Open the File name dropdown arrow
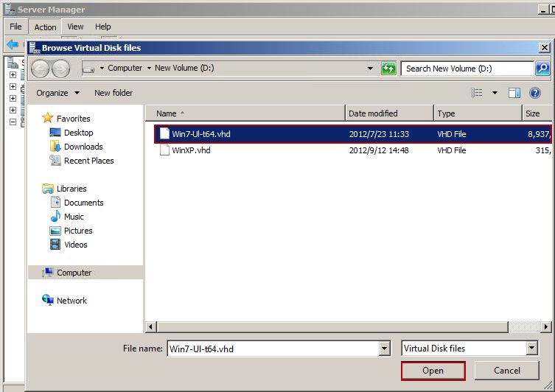Screen dimensions: 555x392 385,349
